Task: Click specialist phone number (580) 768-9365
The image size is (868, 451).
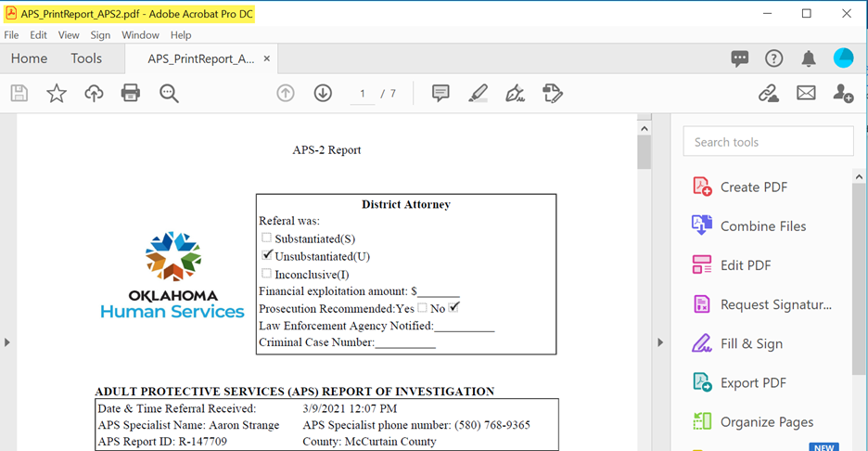Action: coord(492,425)
